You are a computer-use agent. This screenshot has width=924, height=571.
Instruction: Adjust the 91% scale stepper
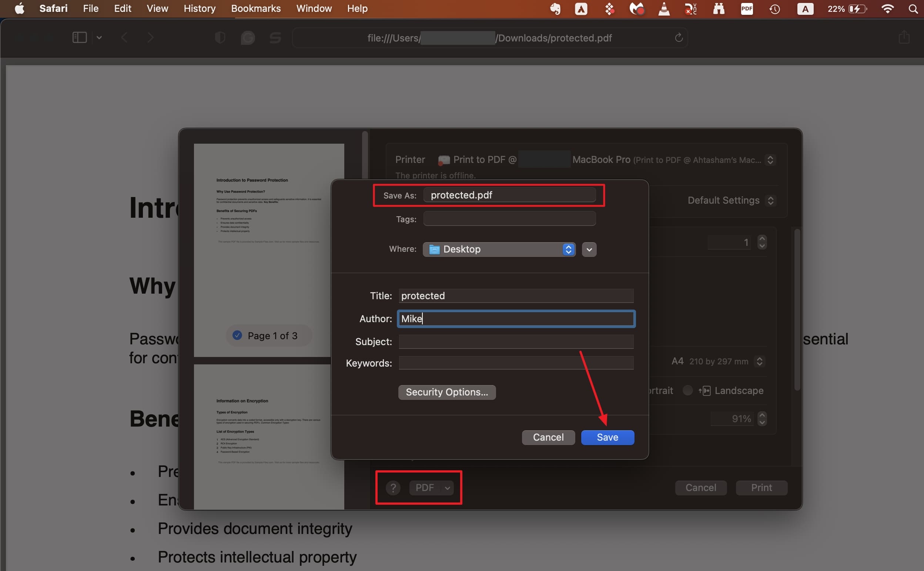coord(762,418)
